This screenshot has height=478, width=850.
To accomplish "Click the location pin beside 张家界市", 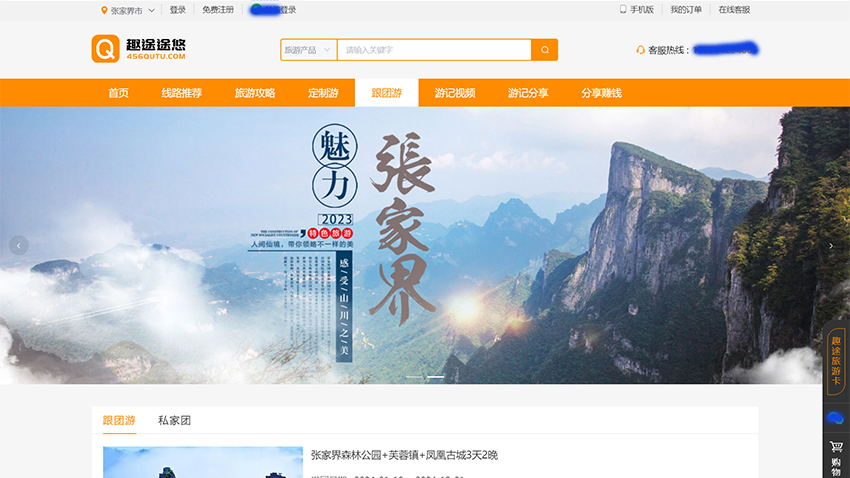I will pyautogui.click(x=104, y=10).
